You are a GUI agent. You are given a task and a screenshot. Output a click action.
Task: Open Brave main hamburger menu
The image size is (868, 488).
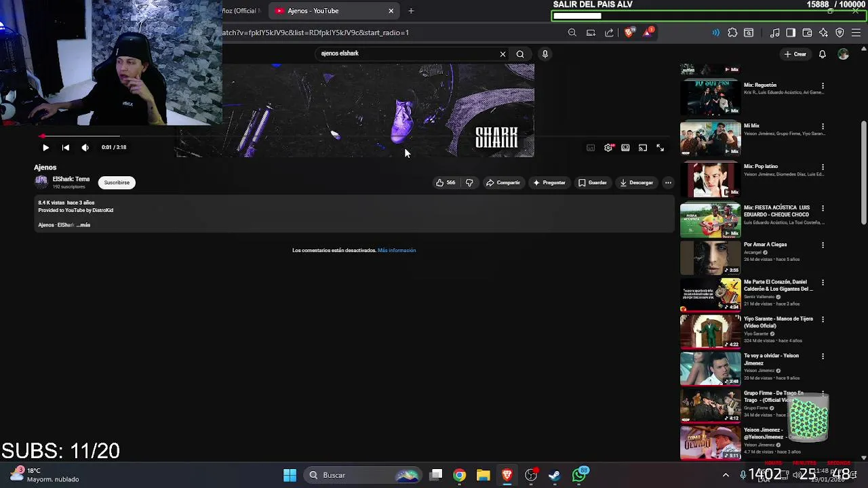856,33
